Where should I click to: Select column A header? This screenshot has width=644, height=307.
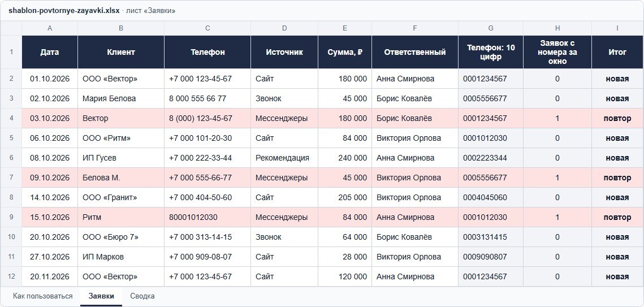click(50, 28)
